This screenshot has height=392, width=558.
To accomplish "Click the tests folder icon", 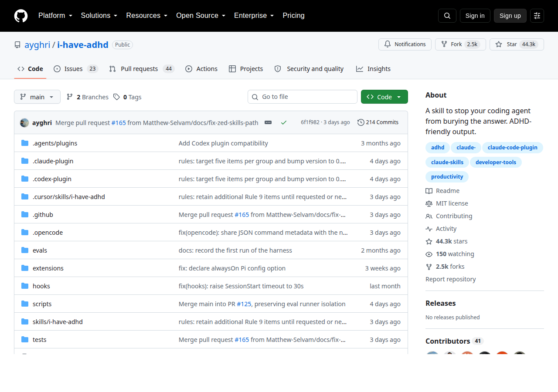I will pos(25,340).
